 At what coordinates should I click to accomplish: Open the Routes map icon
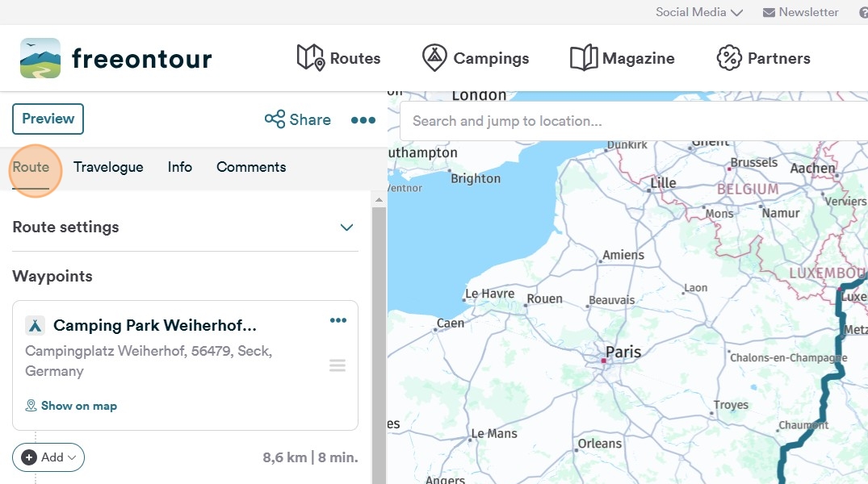(311, 58)
